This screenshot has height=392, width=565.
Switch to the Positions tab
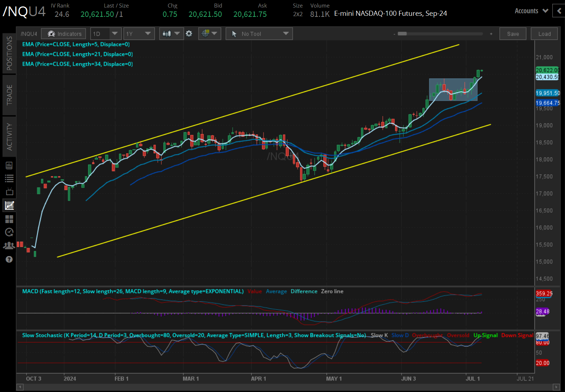tap(9, 53)
